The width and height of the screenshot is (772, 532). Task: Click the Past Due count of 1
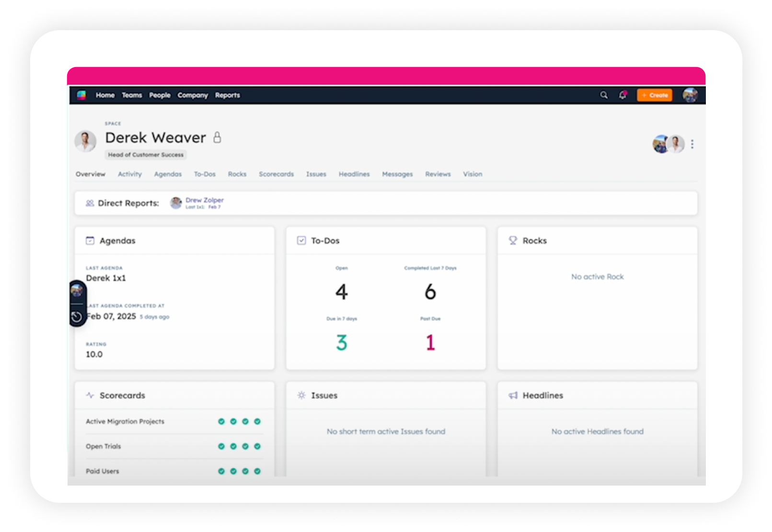click(430, 342)
